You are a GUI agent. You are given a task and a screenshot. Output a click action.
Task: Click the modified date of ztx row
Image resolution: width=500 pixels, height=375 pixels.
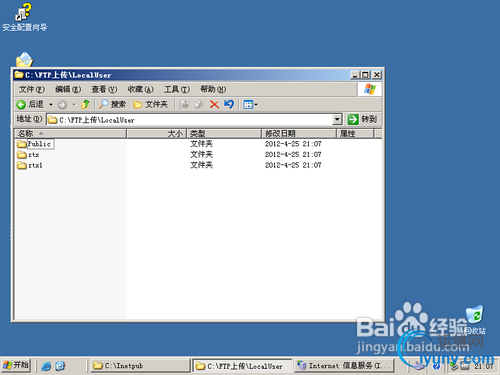(x=293, y=155)
